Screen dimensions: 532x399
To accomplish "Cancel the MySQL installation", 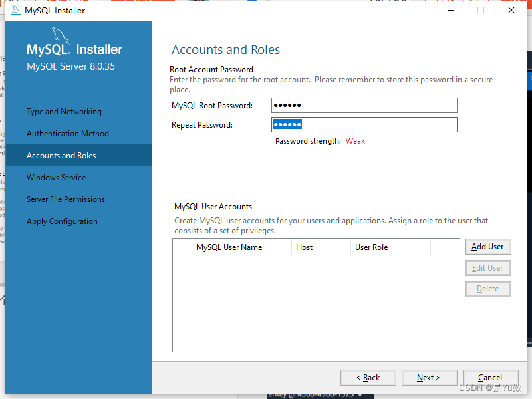I will [490, 378].
